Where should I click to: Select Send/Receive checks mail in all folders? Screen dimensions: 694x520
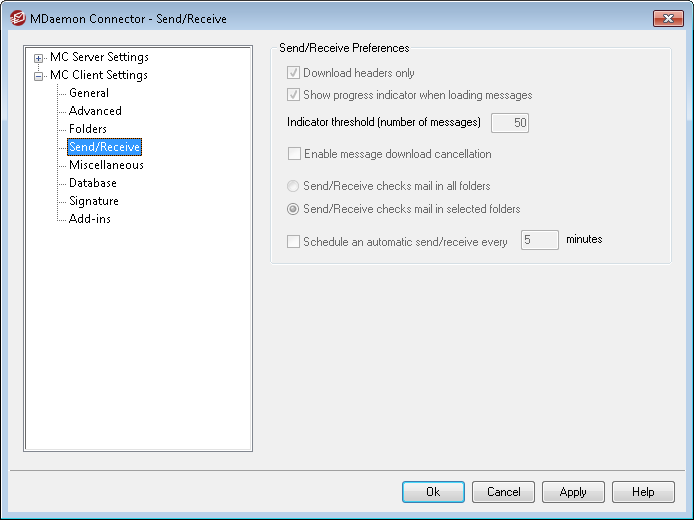click(x=294, y=186)
